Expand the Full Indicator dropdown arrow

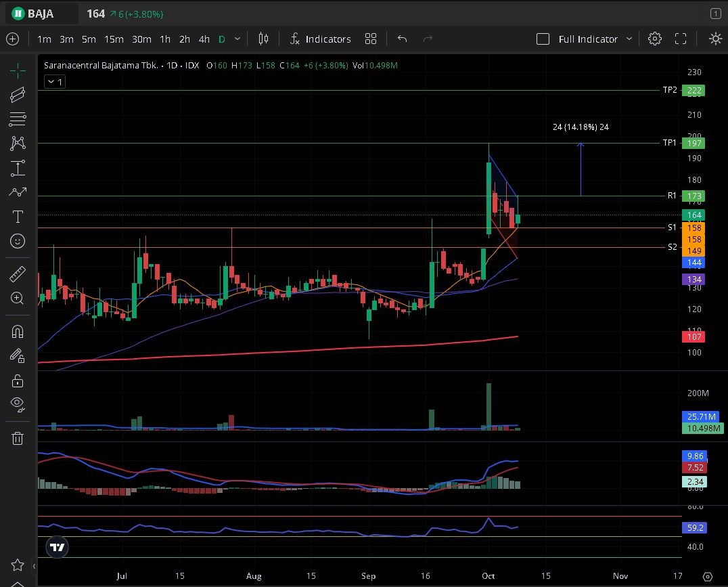tap(629, 39)
